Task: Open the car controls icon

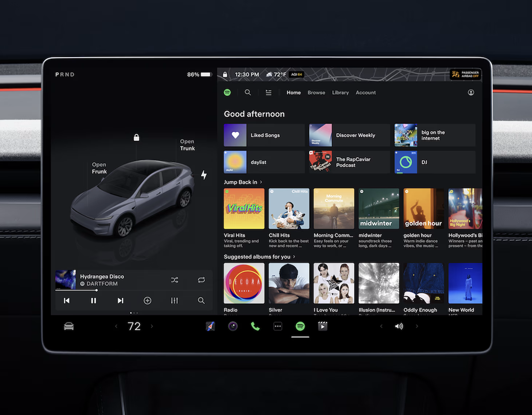Action: pos(69,326)
